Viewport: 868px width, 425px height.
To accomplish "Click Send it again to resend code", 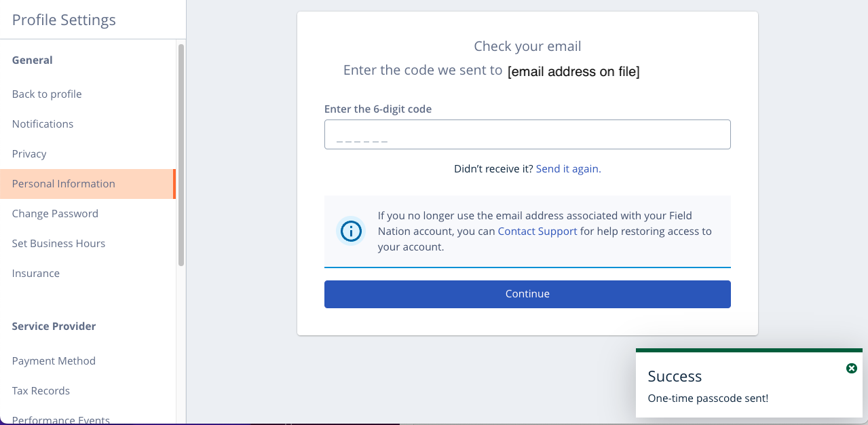I will pyautogui.click(x=567, y=168).
